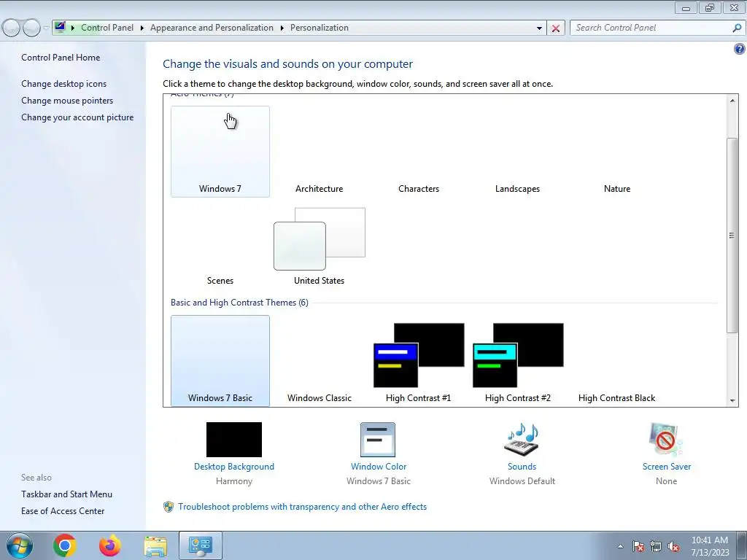Image resolution: width=747 pixels, height=560 pixels.
Task: Open the Screen Saver icon
Action: [666, 440]
